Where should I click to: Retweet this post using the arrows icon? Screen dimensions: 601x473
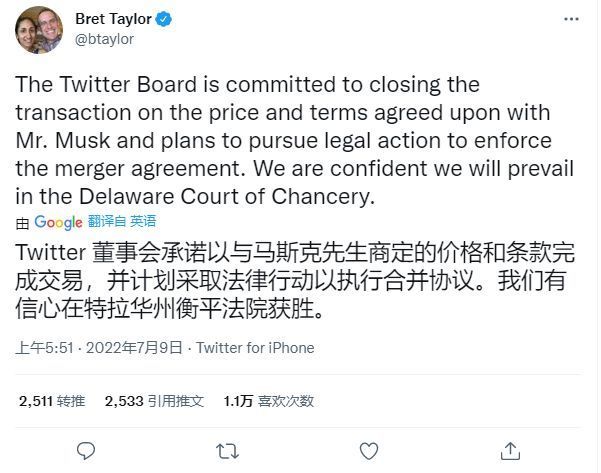coord(227,451)
